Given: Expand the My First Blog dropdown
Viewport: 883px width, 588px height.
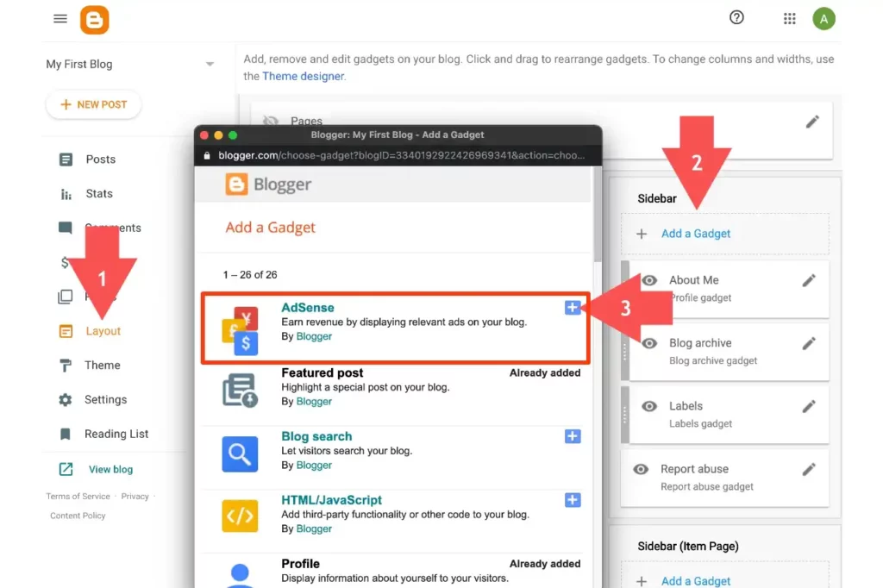Looking at the screenshot, I should click(210, 64).
